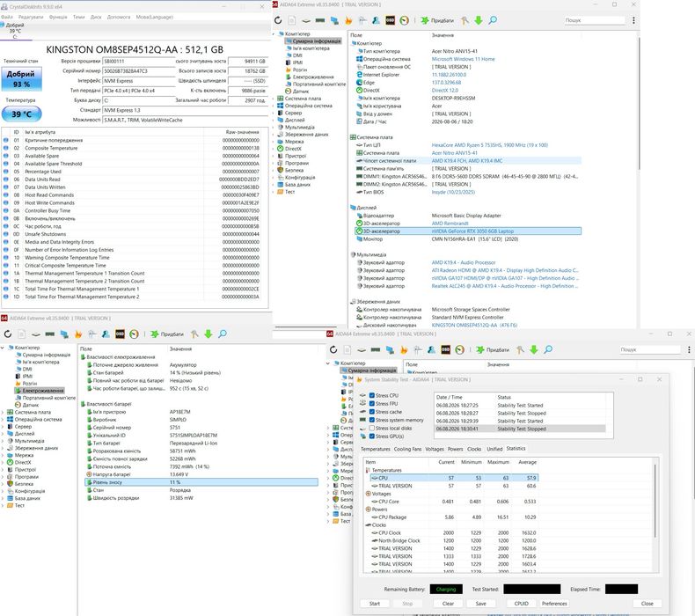The width and height of the screenshot is (695, 616).
Task: Select Датчик item in summary AIDA64 window tree
Action: pyautogui.click(x=301, y=92)
